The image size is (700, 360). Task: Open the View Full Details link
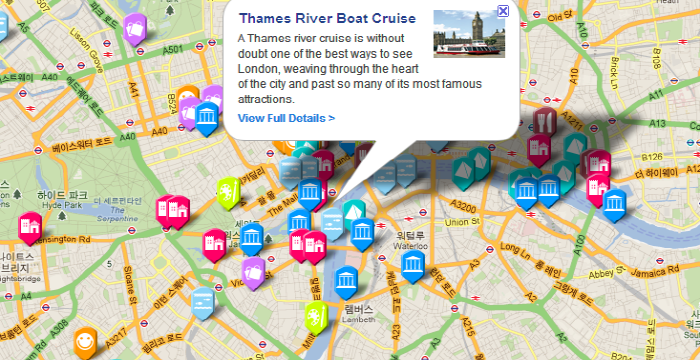coord(286,118)
